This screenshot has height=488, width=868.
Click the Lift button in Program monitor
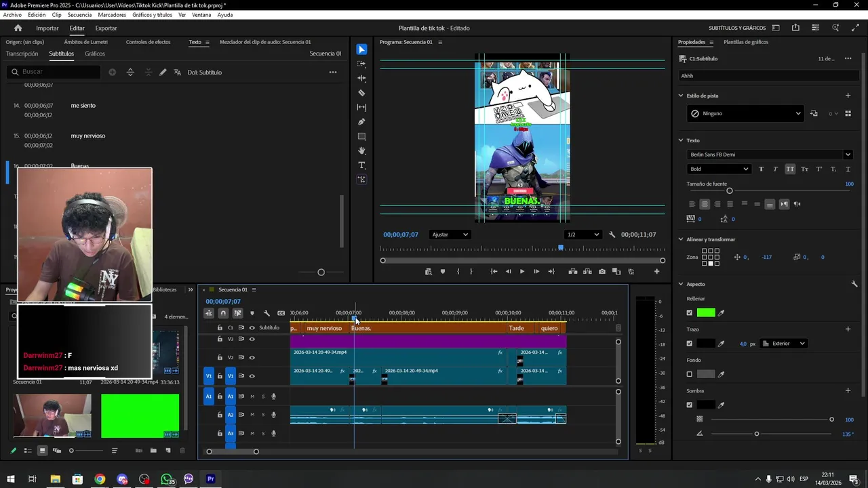click(573, 272)
